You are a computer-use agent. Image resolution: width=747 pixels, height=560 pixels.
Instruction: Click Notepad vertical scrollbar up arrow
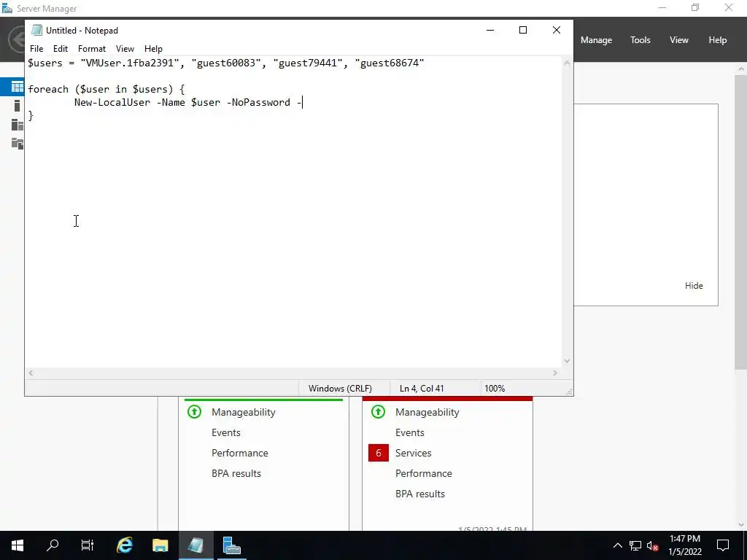(x=567, y=63)
